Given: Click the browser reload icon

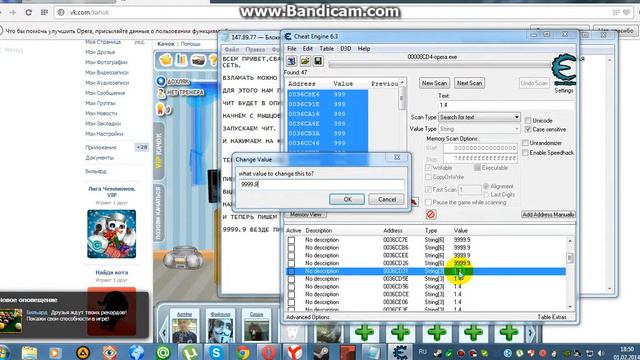Looking at the screenshot, I should pyautogui.click(x=29, y=13).
